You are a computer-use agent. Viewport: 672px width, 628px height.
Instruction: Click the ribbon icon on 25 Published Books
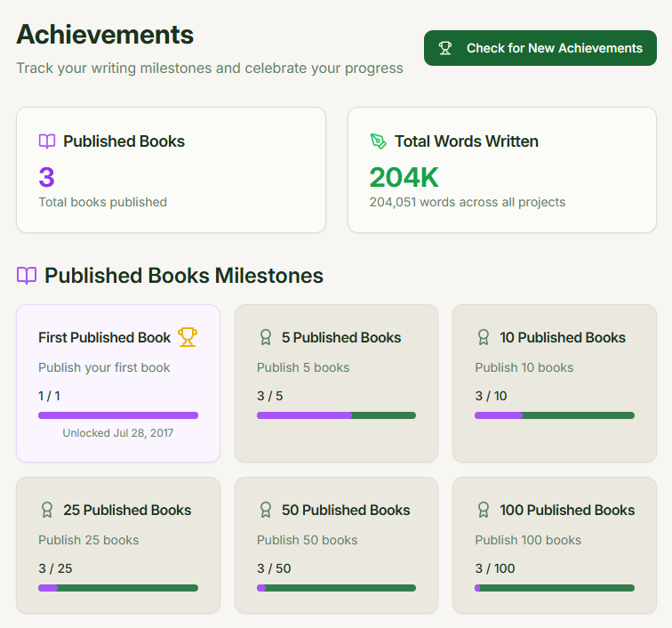click(x=47, y=510)
